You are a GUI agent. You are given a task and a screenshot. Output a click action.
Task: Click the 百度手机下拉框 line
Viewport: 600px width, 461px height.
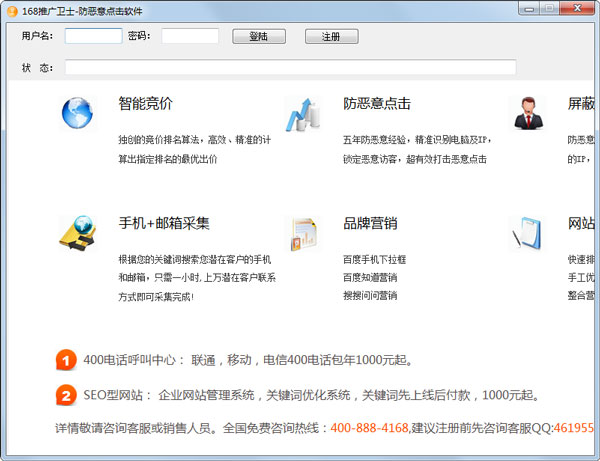tap(374, 259)
